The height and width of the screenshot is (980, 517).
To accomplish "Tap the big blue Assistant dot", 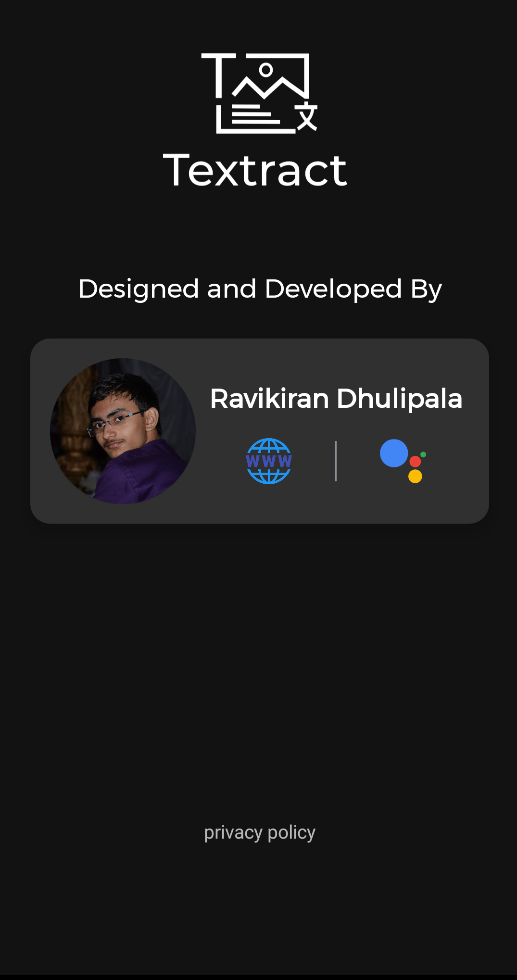I will (x=394, y=453).
